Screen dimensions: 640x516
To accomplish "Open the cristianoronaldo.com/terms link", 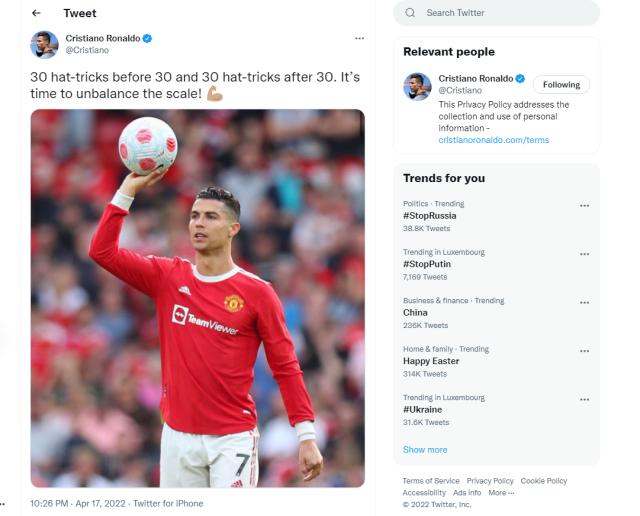I will coord(494,140).
